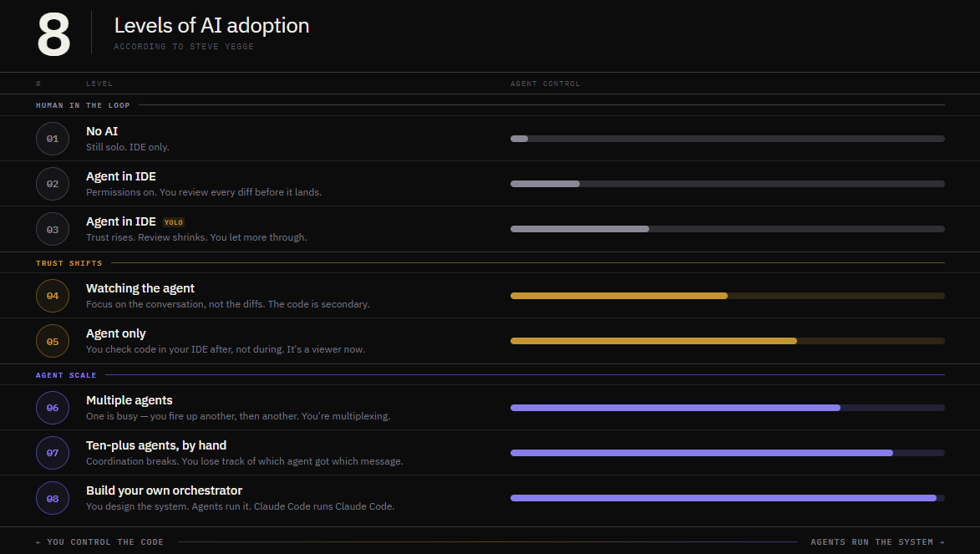Click the YOLO tag beside Agent in IDE
Viewport: 980px width, 554px height.
click(174, 222)
